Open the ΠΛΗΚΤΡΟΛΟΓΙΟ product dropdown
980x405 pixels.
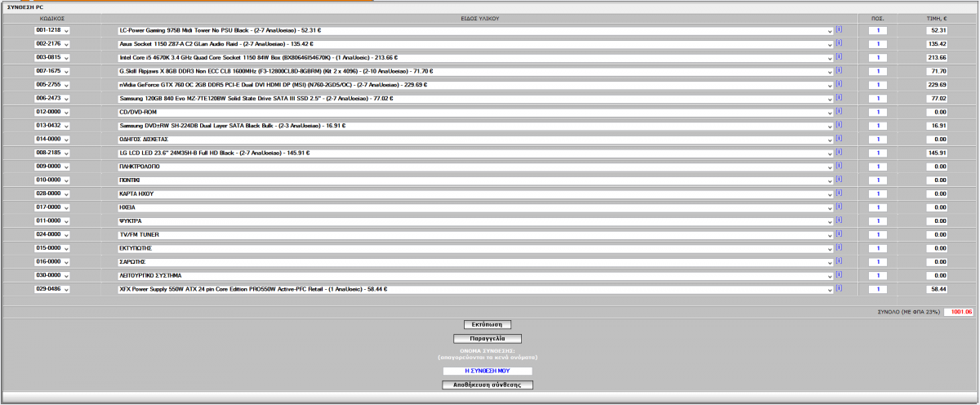tap(474, 167)
